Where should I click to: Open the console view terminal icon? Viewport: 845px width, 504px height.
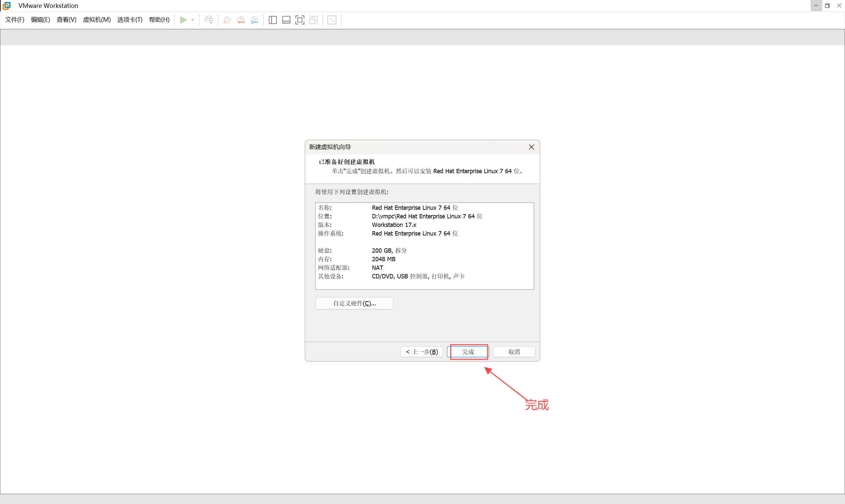click(332, 20)
